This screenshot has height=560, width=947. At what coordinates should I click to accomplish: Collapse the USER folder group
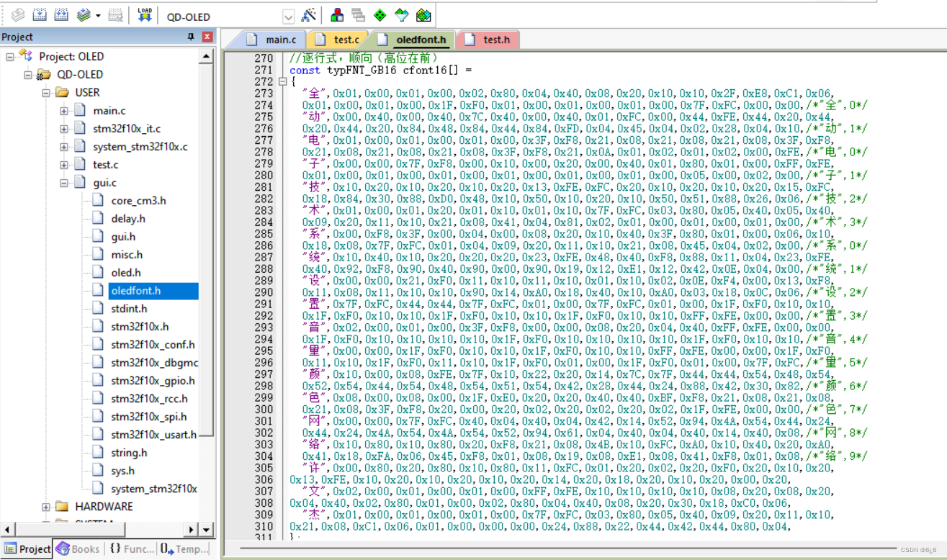pyautogui.click(x=46, y=92)
